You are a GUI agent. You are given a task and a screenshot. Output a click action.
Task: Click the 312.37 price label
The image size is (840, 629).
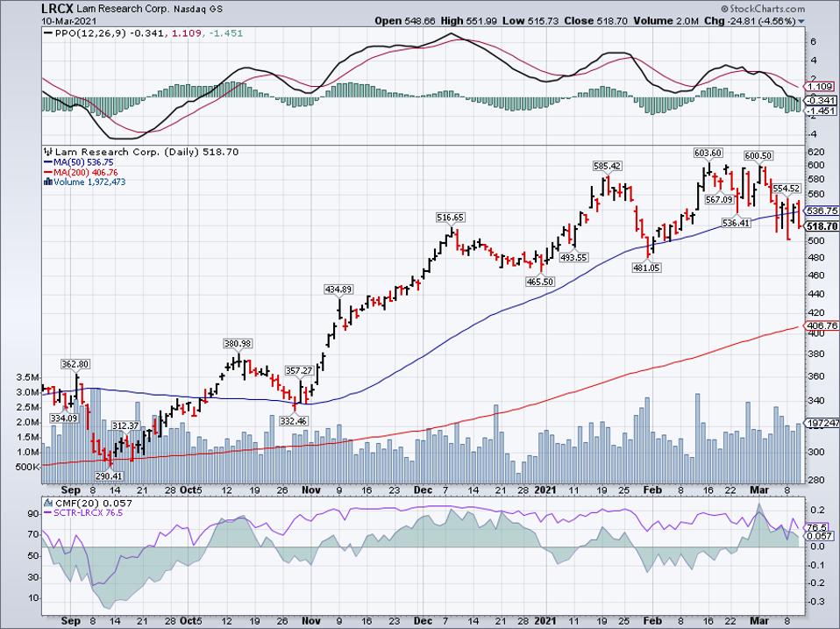point(125,425)
